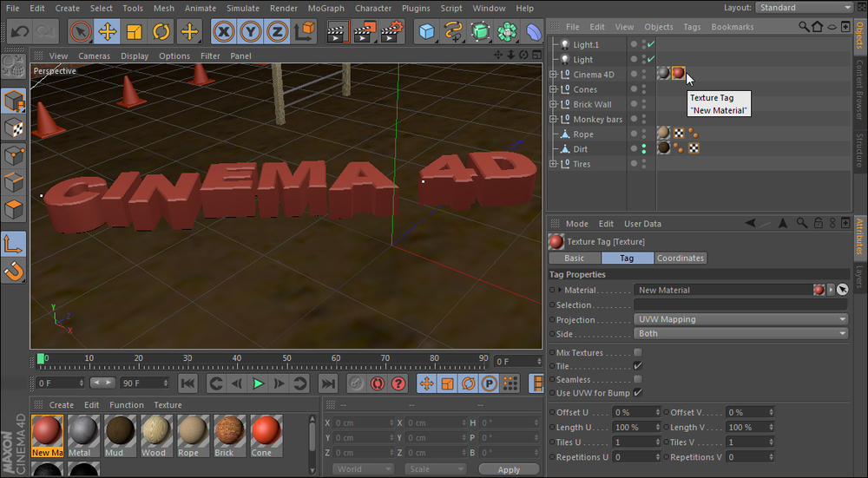
Task: Toggle the Z-axis lock icon
Action: tap(278, 32)
